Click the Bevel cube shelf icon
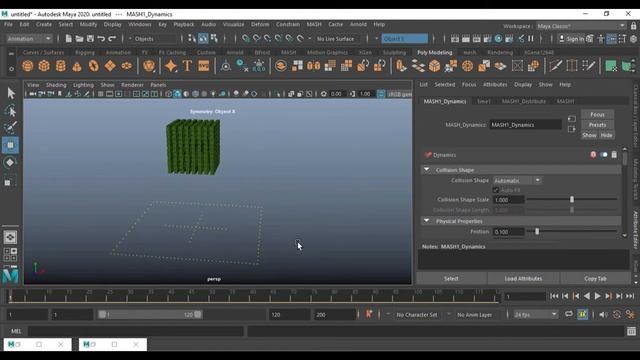This screenshot has height=360, width=640. click(434, 66)
